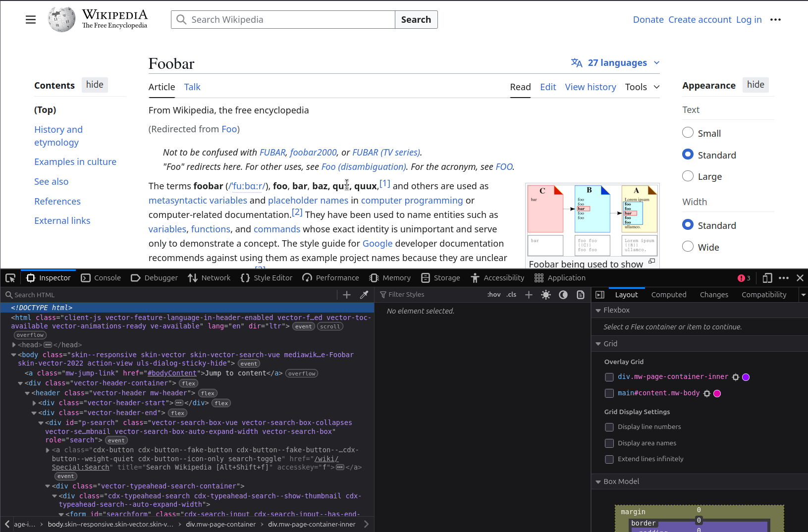Open the Network tab
Image resolution: width=808 pixels, height=532 pixels.
pyautogui.click(x=209, y=278)
